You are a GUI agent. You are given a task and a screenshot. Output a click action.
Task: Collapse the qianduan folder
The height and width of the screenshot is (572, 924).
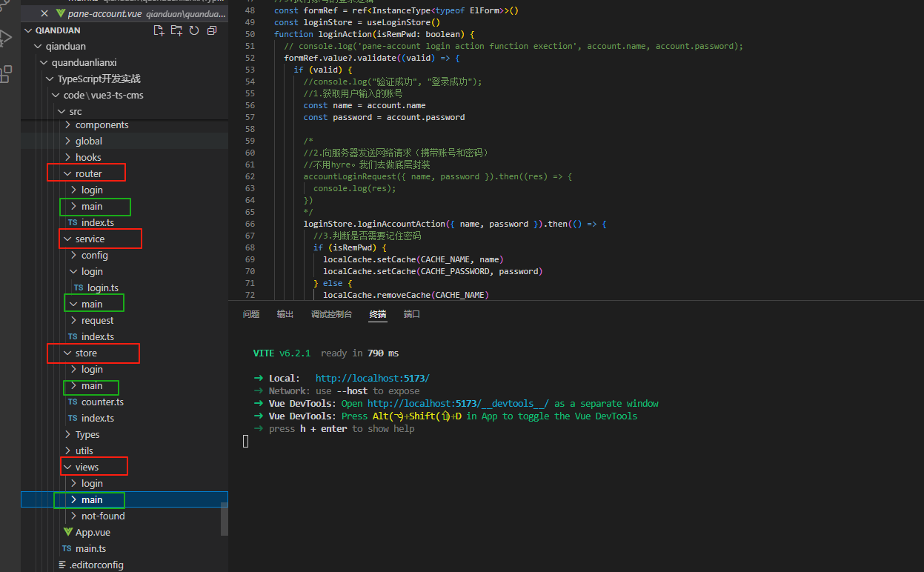click(39, 46)
